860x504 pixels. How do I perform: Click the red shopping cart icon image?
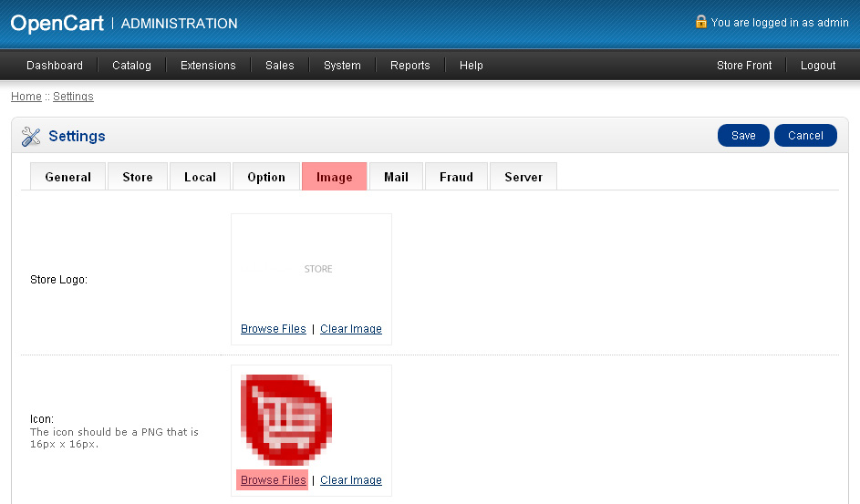pyautogui.click(x=286, y=420)
